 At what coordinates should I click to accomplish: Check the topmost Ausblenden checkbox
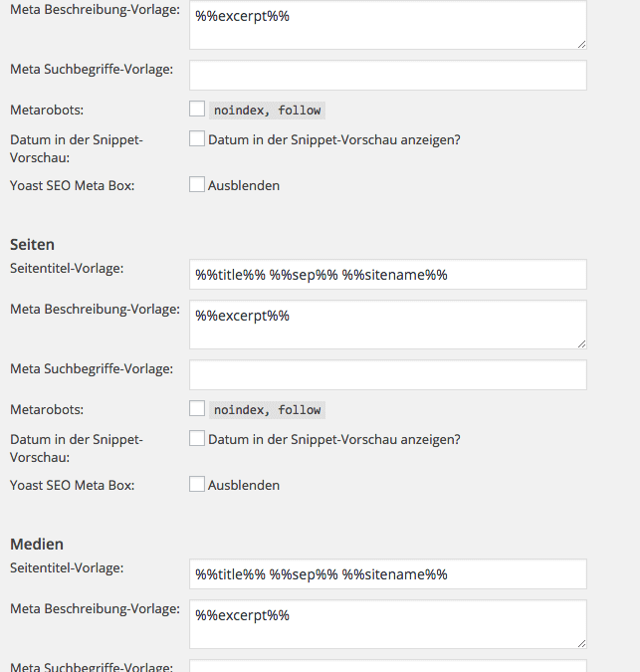pyautogui.click(x=197, y=185)
